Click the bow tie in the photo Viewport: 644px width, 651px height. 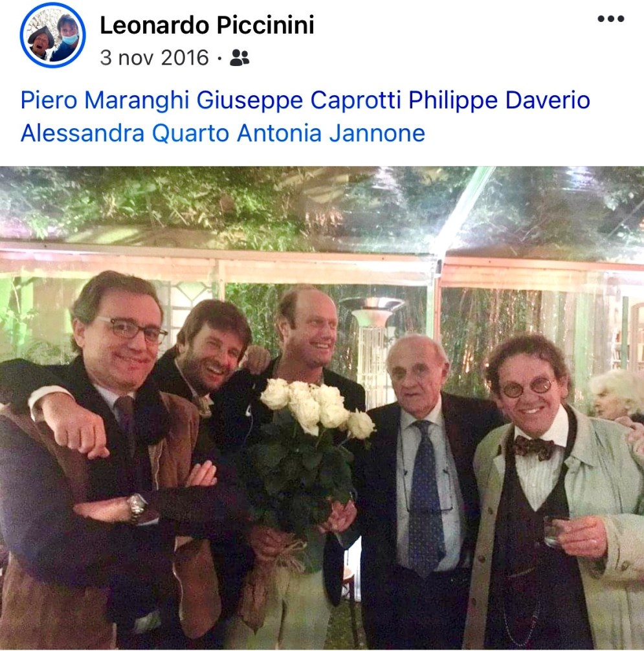pyautogui.click(x=533, y=448)
